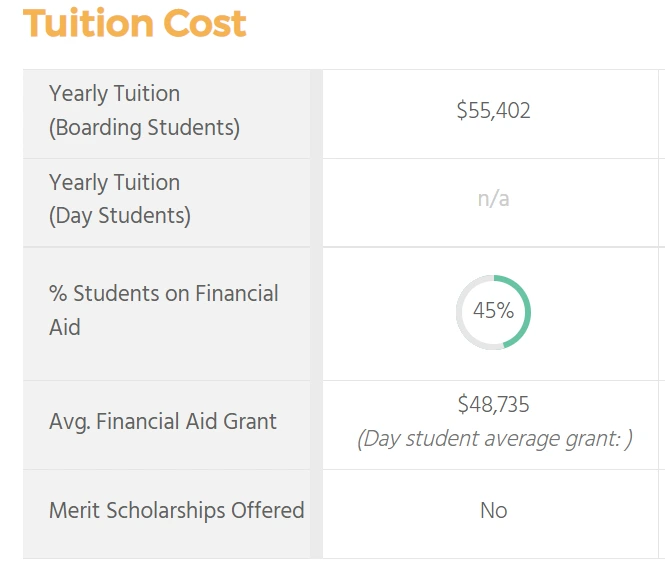Click the $55,402 boarding tuition value
Screen dimensions: 665x564
click(x=493, y=111)
